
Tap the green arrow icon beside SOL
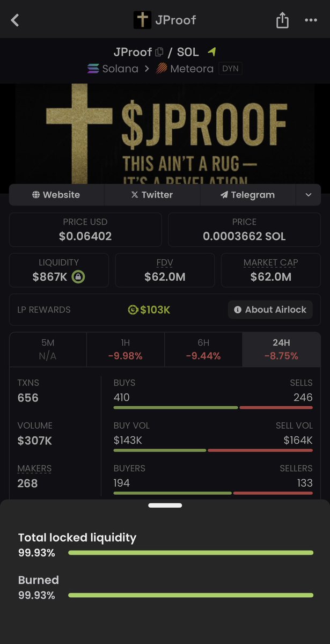212,52
